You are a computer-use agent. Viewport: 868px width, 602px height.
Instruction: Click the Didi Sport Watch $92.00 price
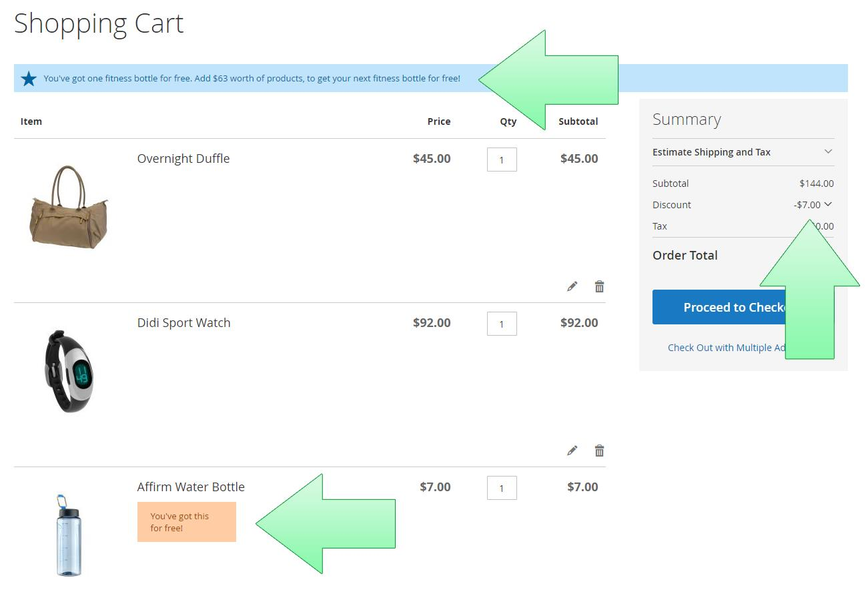[x=432, y=323]
